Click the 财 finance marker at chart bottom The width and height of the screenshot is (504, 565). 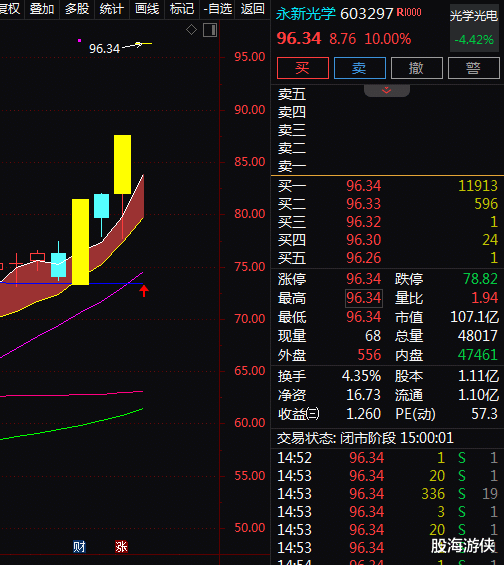[79, 547]
